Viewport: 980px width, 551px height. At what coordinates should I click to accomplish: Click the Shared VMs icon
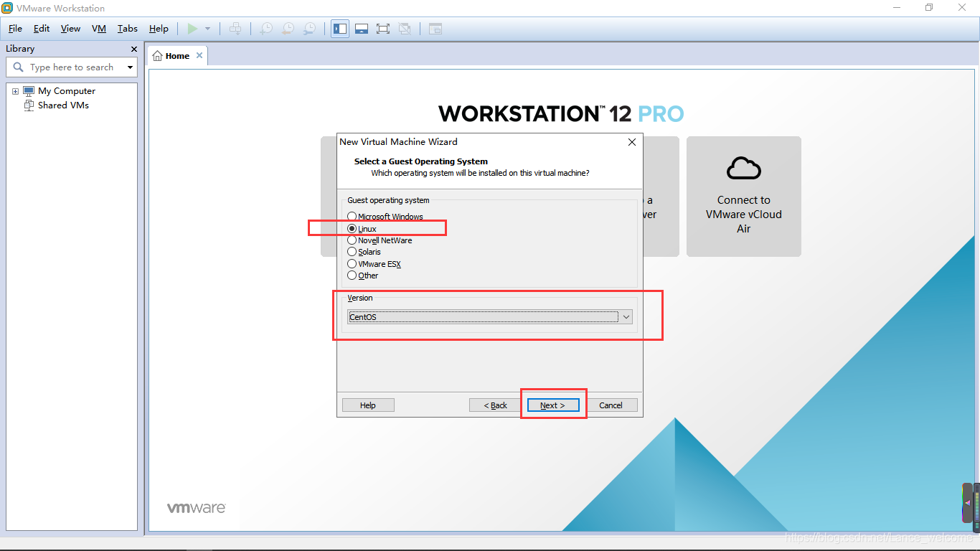[x=29, y=105]
